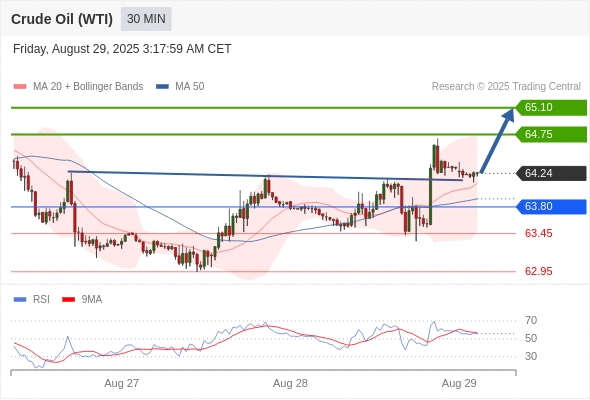
Task: Toggle the MA 20 + Bollinger Bands legend label
Action: [x=88, y=87]
